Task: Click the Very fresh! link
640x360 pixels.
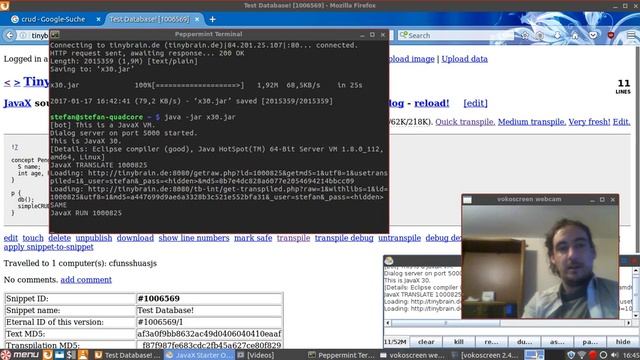Action: click(589, 122)
